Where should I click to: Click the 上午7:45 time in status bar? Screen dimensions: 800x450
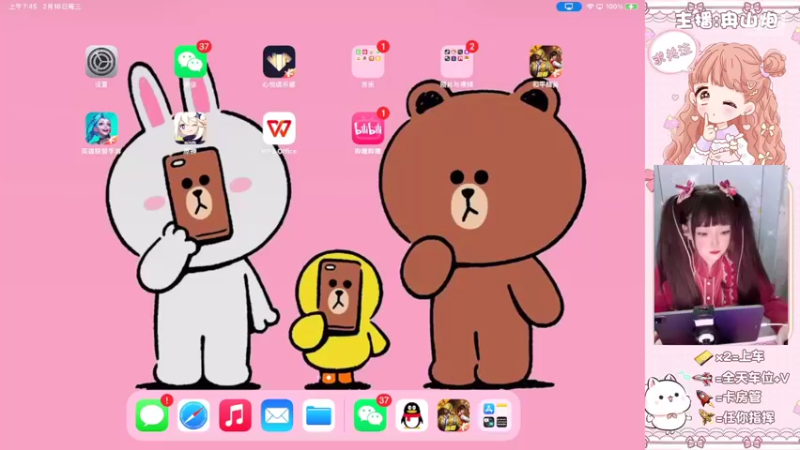pyautogui.click(x=23, y=7)
